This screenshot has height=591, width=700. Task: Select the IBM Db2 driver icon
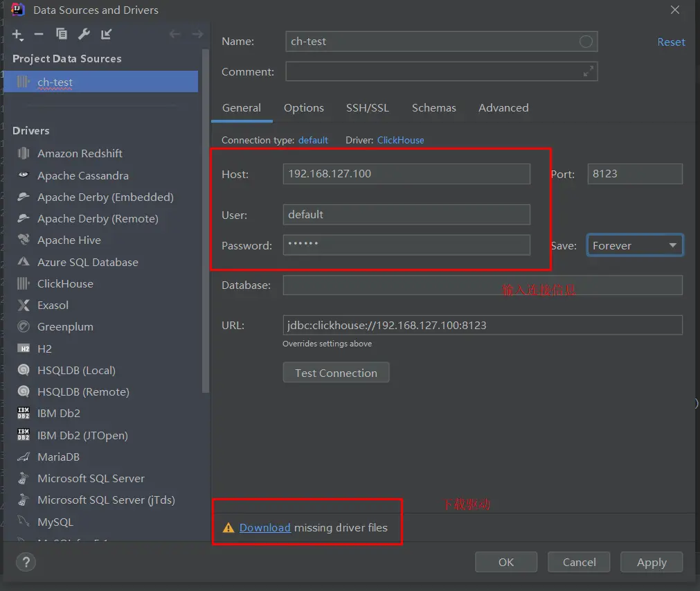24,413
